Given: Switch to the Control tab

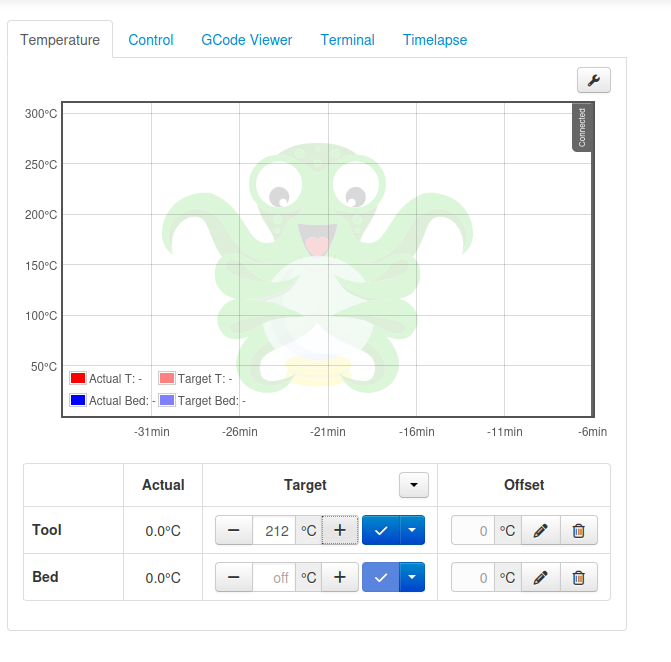Looking at the screenshot, I should (151, 40).
